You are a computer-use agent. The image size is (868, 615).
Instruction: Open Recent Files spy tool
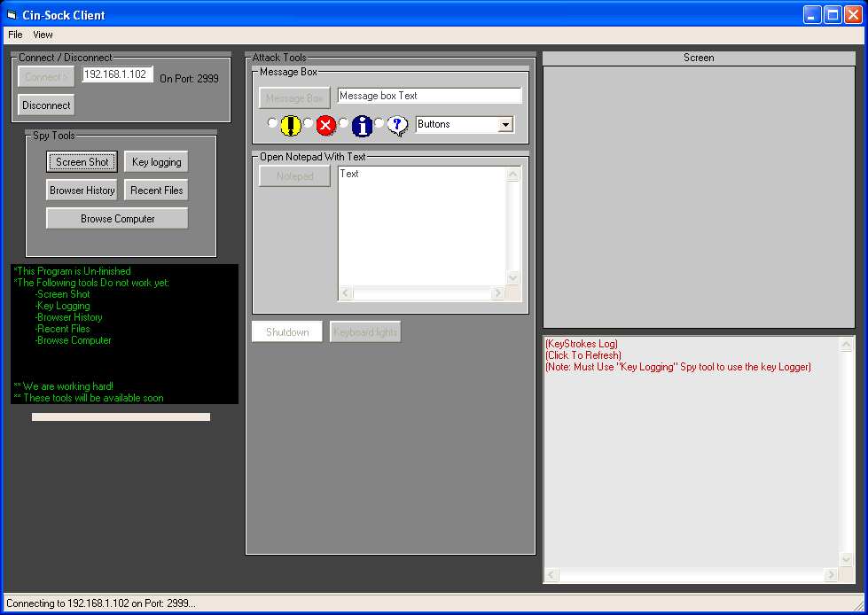156,191
